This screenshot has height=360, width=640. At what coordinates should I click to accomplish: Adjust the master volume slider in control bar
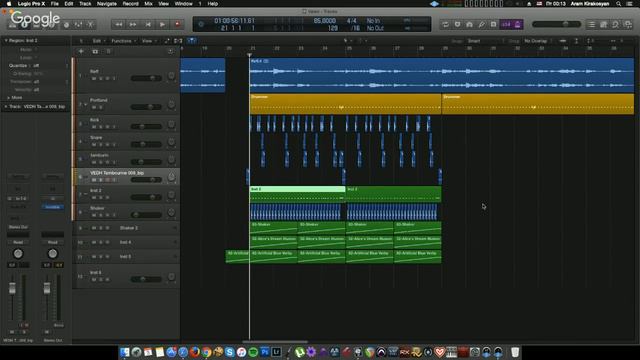[x=556, y=24]
